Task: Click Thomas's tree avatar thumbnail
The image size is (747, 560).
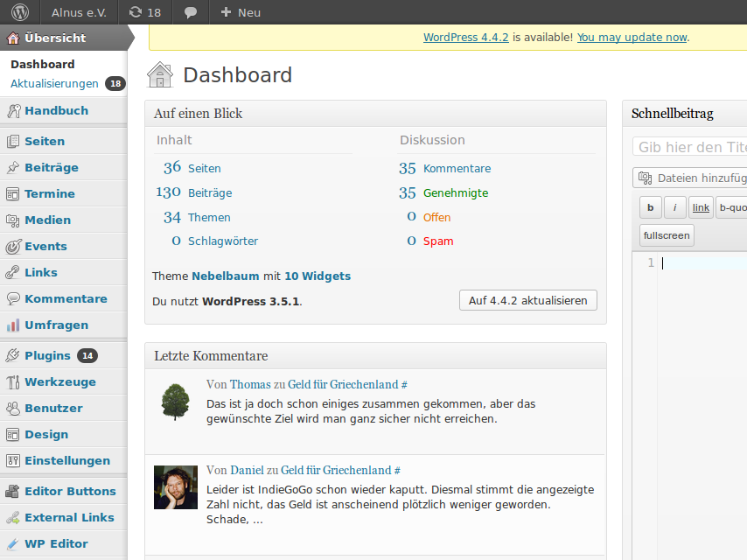Action: (176, 402)
